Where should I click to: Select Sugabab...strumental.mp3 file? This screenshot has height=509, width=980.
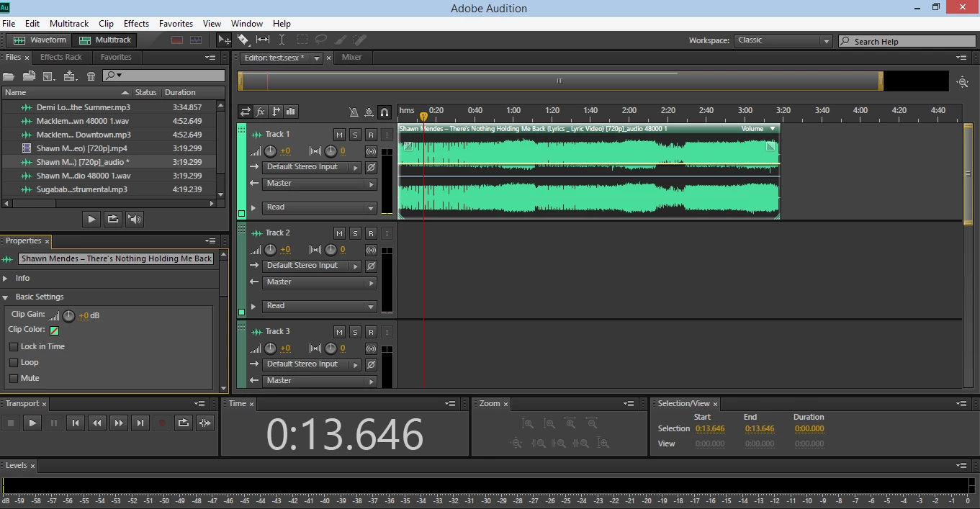tap(108, 189)
